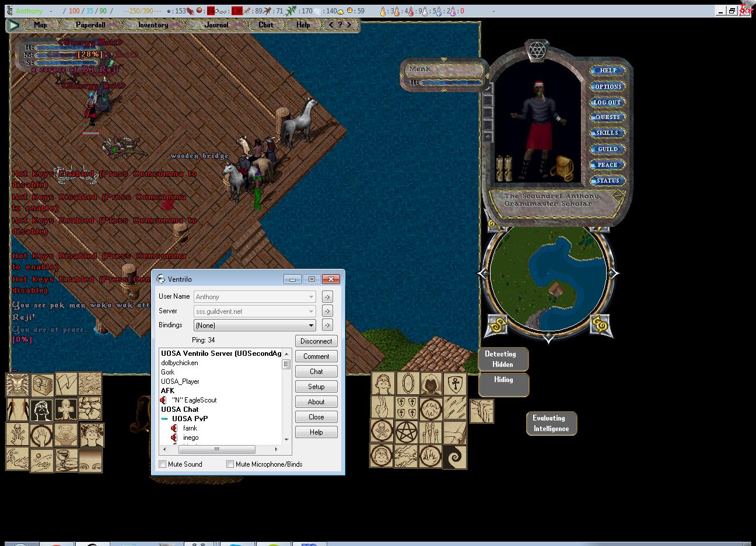The width and height of the screenshot is (756, 546).
Task: Click the arrow button beside User Name
Action: tap(327, 297)
